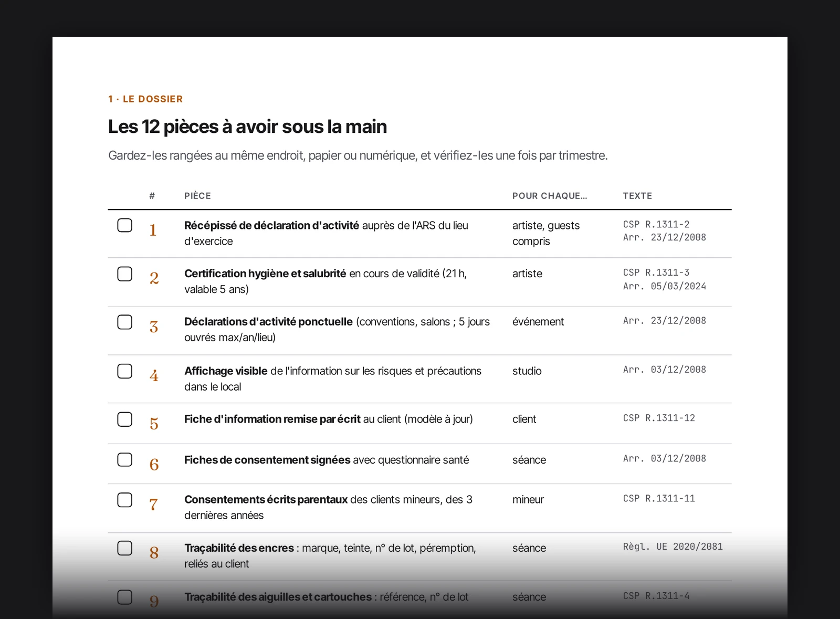
Task: Click reference CSP R.1311-2
Action: click(x=656, y=224)
